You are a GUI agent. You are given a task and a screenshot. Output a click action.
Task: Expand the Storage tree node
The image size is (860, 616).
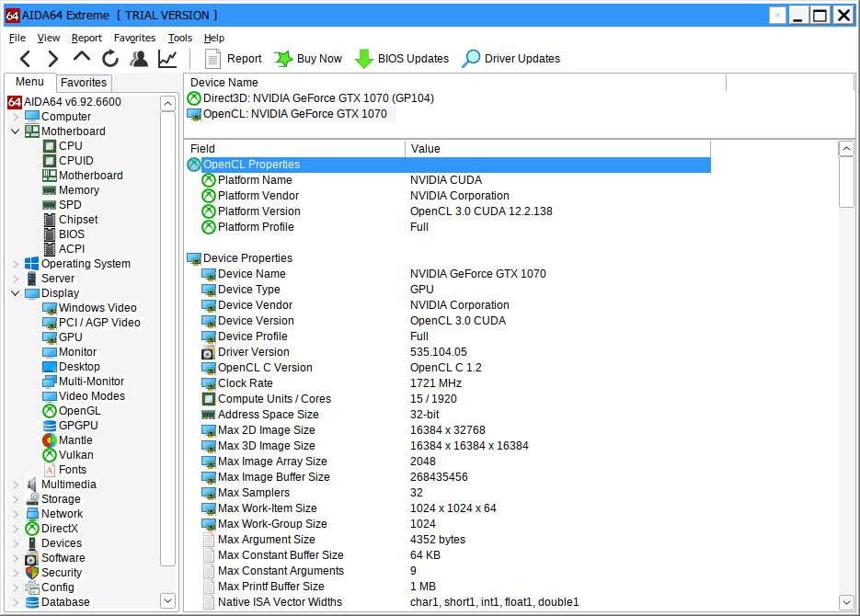16,499
